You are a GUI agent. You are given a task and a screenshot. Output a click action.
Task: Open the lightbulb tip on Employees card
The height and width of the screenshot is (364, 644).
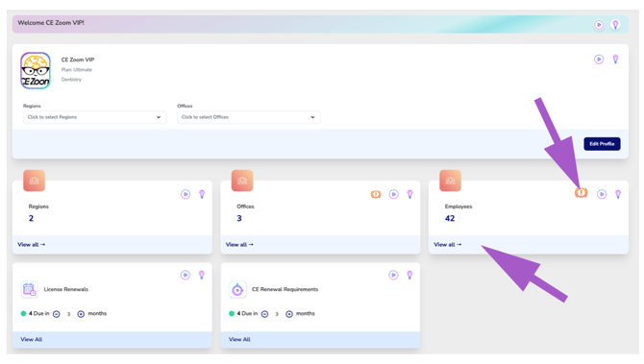[x=618, y=194]
